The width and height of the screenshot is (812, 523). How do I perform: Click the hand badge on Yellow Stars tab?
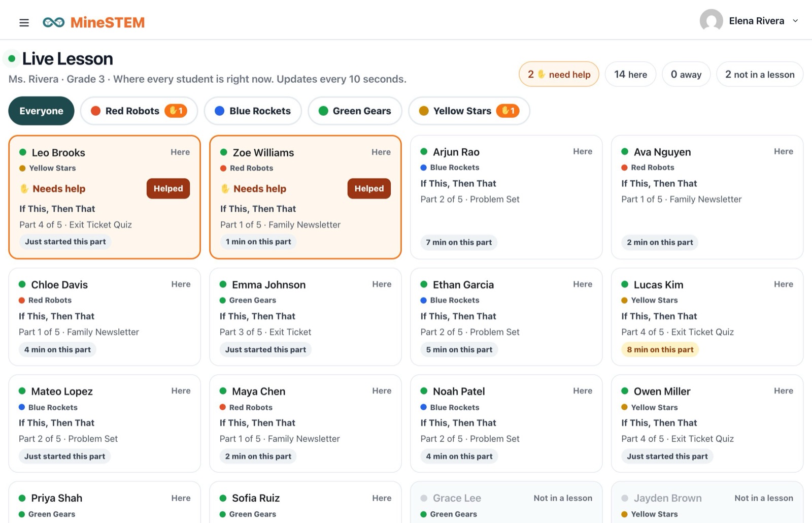(507, 111)
